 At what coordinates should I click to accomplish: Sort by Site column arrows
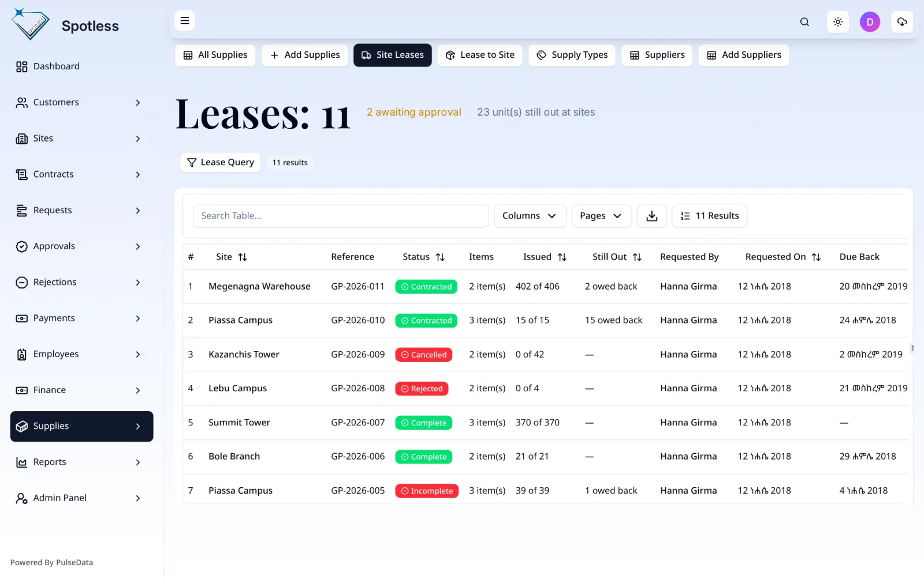point(243,257)
